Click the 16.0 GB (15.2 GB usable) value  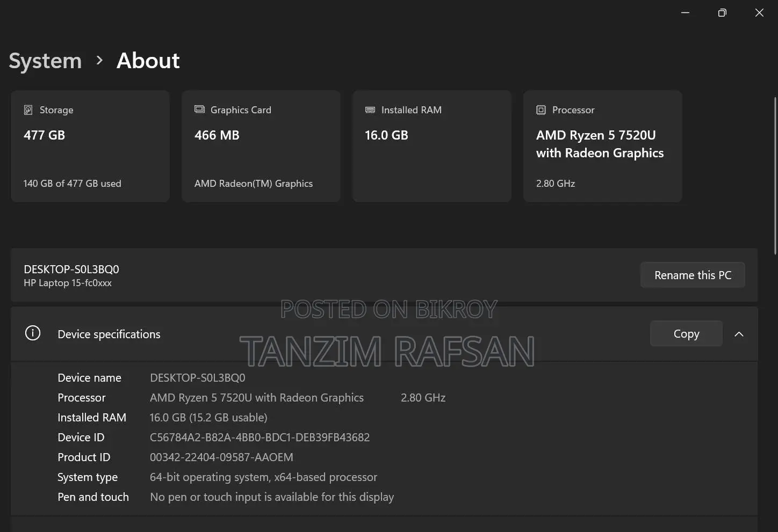click(x=208, y=418)
